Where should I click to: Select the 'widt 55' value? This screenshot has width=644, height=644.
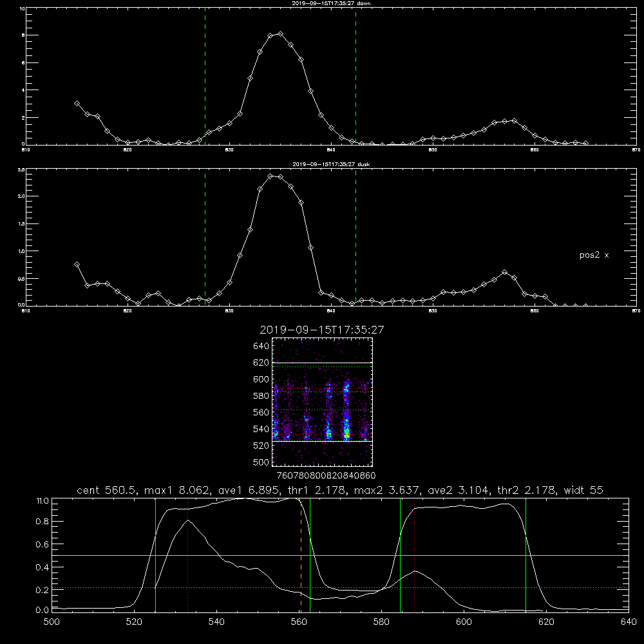click(x=583, y=490)
